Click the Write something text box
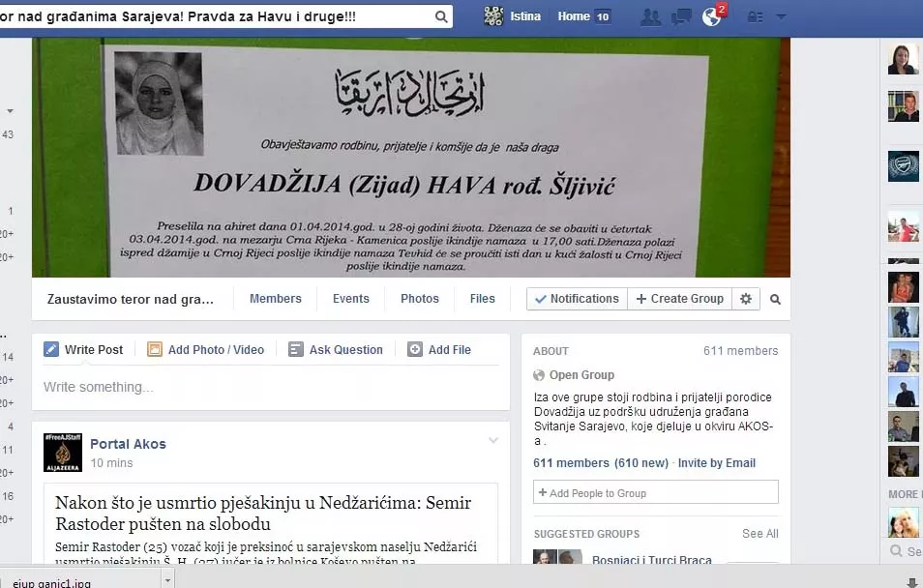The width and height of the screenshot is (923, 588). (271, 388)
